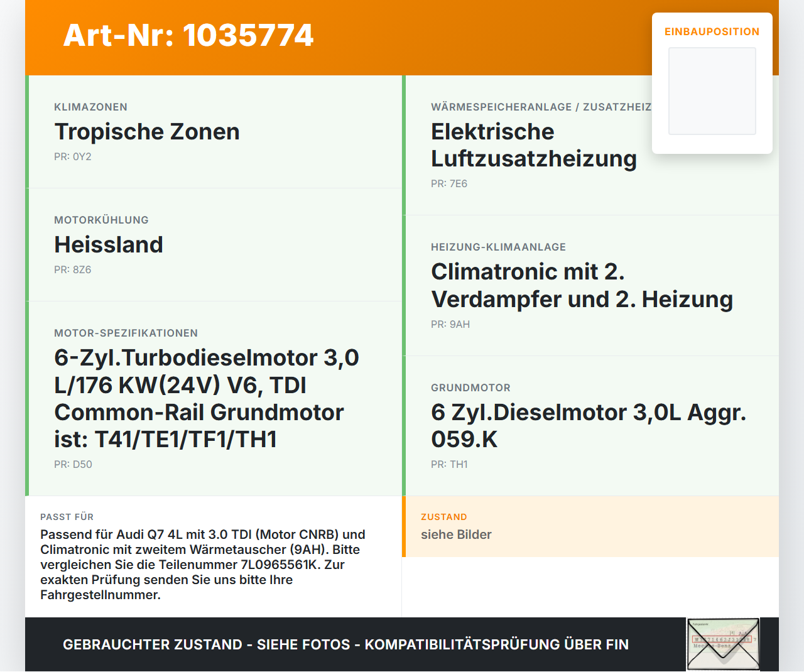Click the WÄRMESPEICHERANLAGE / ZUSATZHEIZ label
Viewport: 804px width, 672px height.
pos(541,107)
